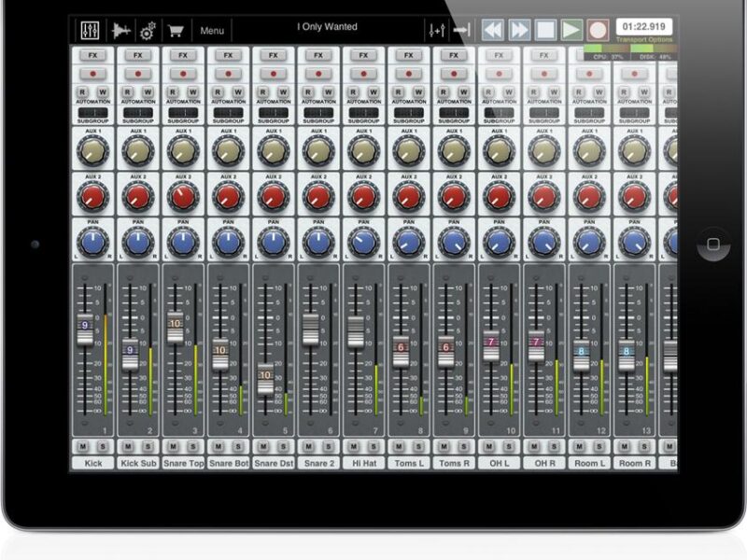
Task: Start playback with the play button
Action: (x=571, y=30)
